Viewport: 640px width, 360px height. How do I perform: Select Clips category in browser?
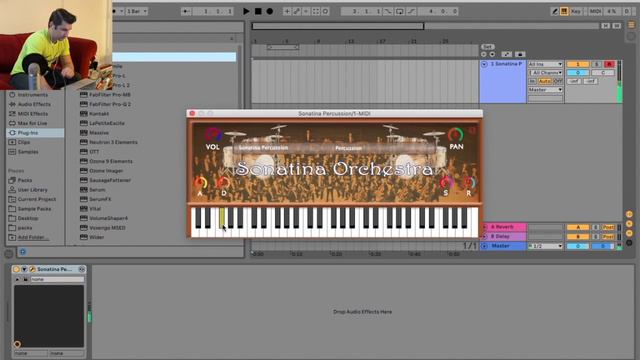[24, 142]
